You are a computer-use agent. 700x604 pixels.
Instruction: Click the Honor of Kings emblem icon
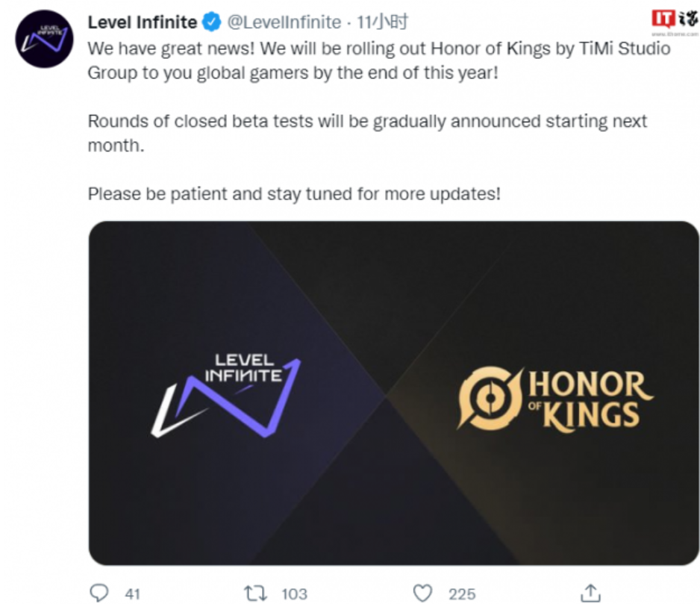point(490,398)
